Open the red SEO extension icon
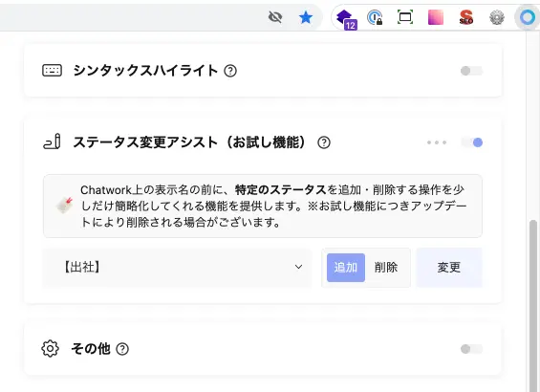 (466, 17)
